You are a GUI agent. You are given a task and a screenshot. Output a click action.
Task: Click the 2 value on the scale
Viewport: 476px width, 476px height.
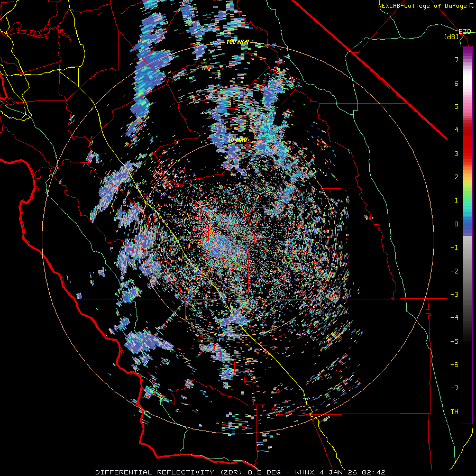[x=456, y=177]
